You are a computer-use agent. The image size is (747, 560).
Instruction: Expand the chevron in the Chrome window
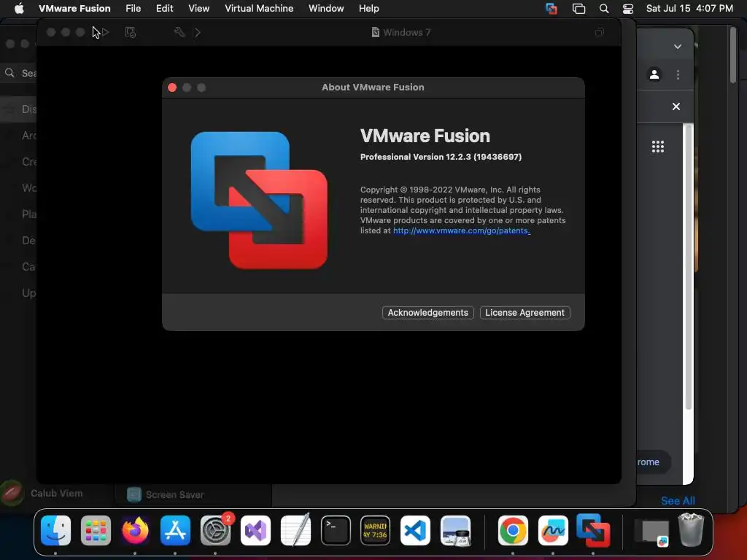point(678,47)
